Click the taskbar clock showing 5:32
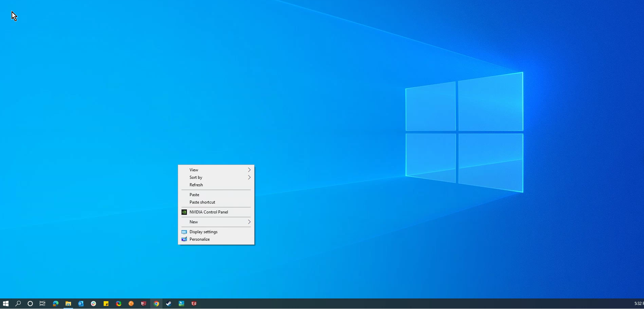Screen dimensions: 644x309 click(x=639, y=304)
